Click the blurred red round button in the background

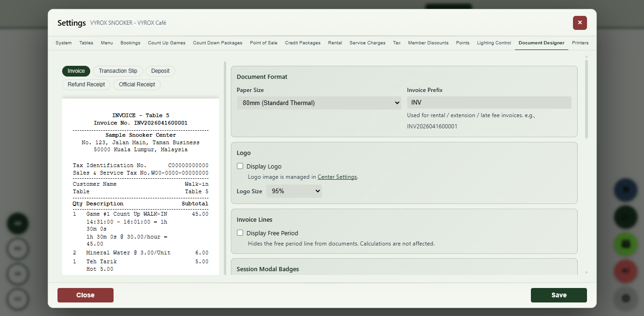pos(625,271)
